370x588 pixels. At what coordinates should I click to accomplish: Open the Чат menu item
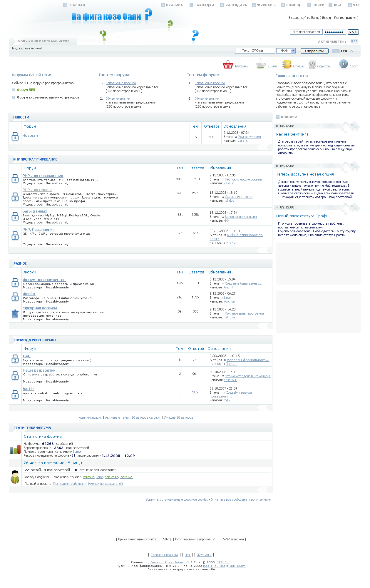356,5
